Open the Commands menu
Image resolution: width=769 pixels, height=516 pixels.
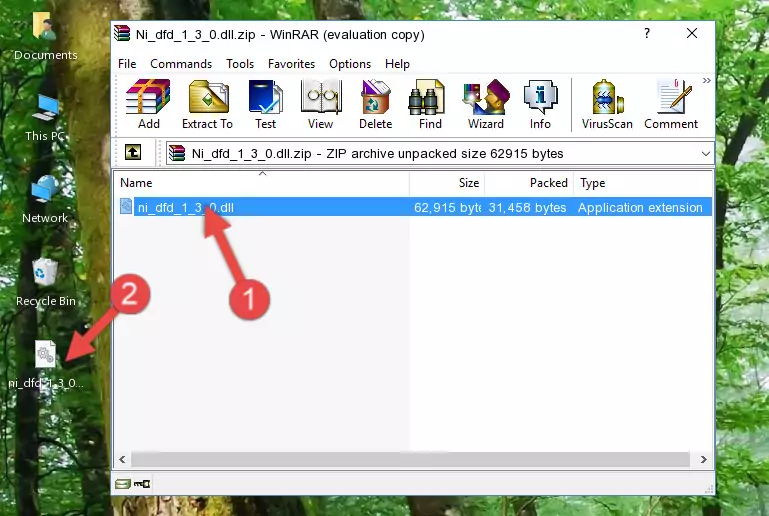pyautogui.click(x=181, y=64)
